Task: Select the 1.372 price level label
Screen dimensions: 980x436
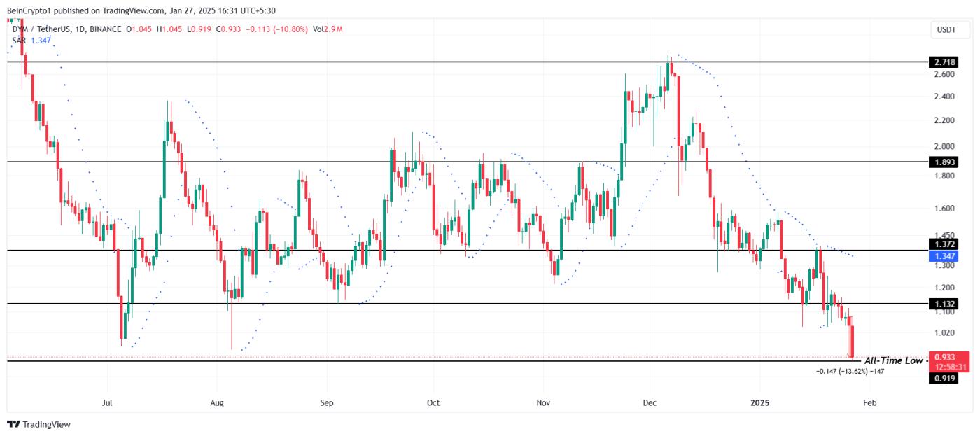Action: click(943, 244)
